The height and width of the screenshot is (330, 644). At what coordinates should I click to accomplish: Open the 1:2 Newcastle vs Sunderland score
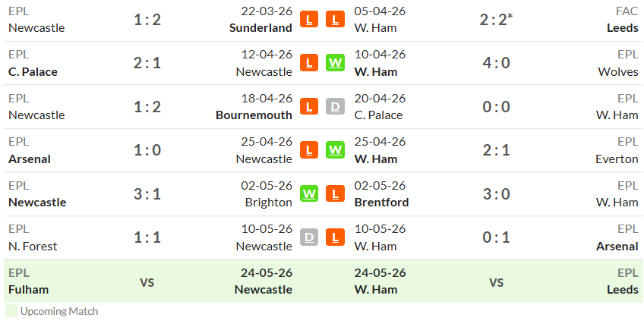pos(147,20)
